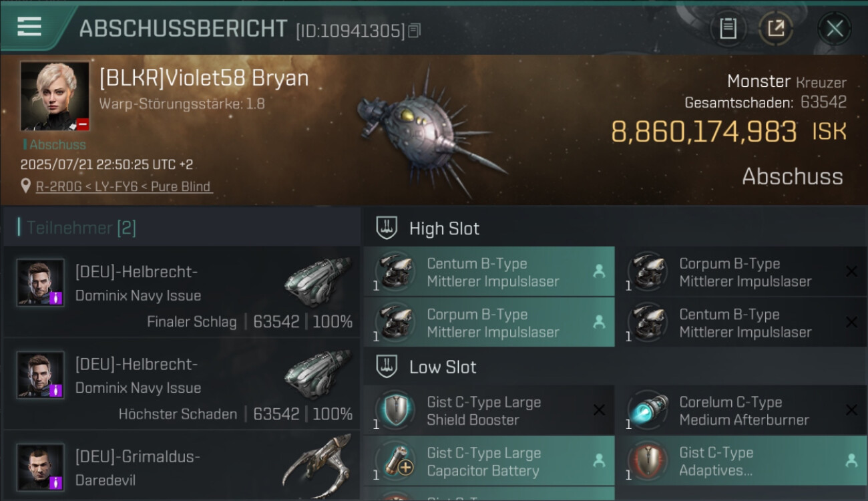The width and height of the screenshot is (868, 501).
Task: Open the hamburger menu
Action: (x=29, y=27)
